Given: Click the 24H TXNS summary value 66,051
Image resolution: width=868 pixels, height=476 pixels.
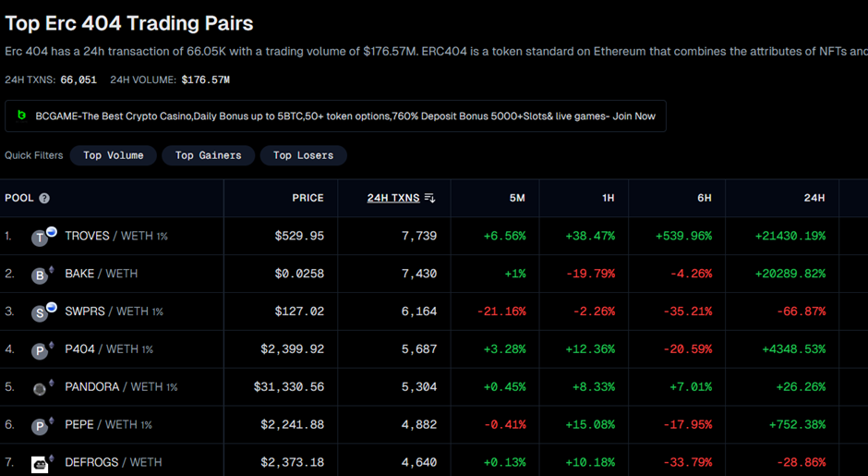Looking at the screenshot, I should coord(78,79).
